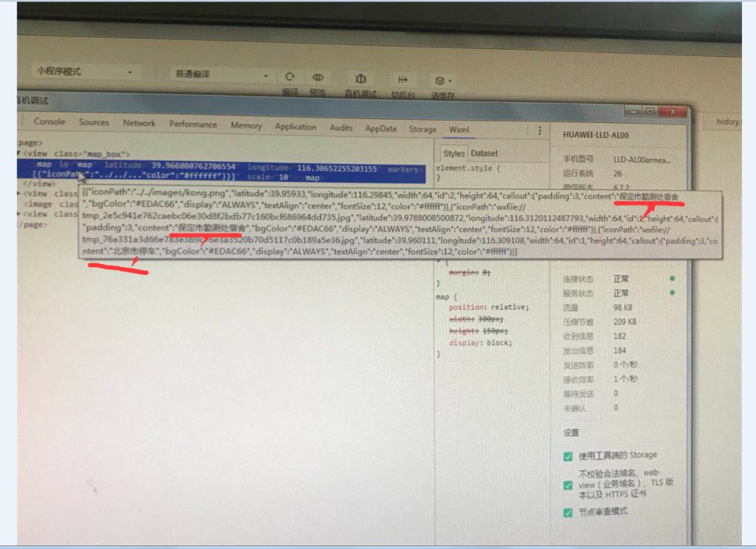The height and width of the screenshot is (549, 756).
Task: Click the 接收效率 1 个/秒 value
Action: (625, 379)
